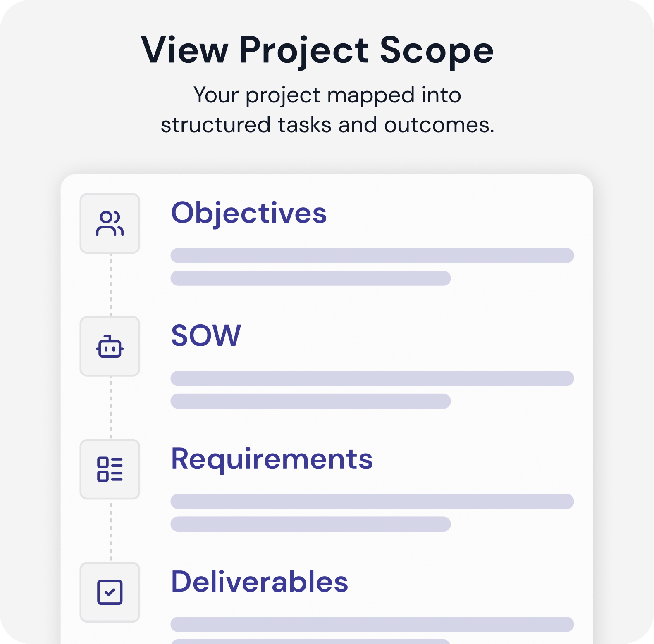Click the dotted connector between SOW and Requirements icons
Screen dimensions: 654x644
111,408
